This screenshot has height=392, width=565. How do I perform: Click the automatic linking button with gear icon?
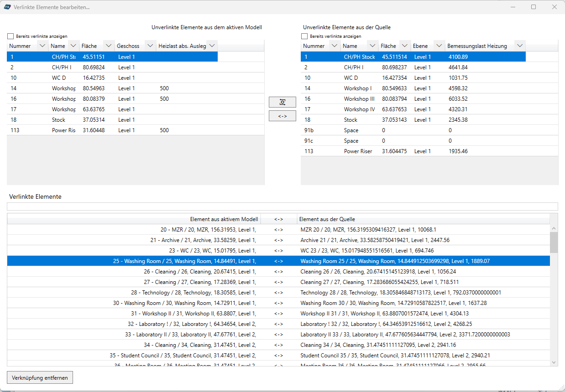click(x=282, y=102)
